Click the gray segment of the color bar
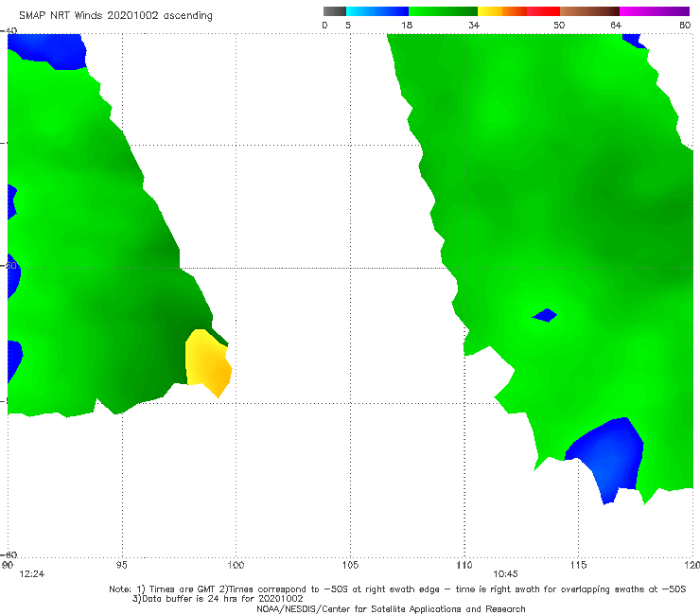This screenshot has height=615, width=700. [335, 11]
